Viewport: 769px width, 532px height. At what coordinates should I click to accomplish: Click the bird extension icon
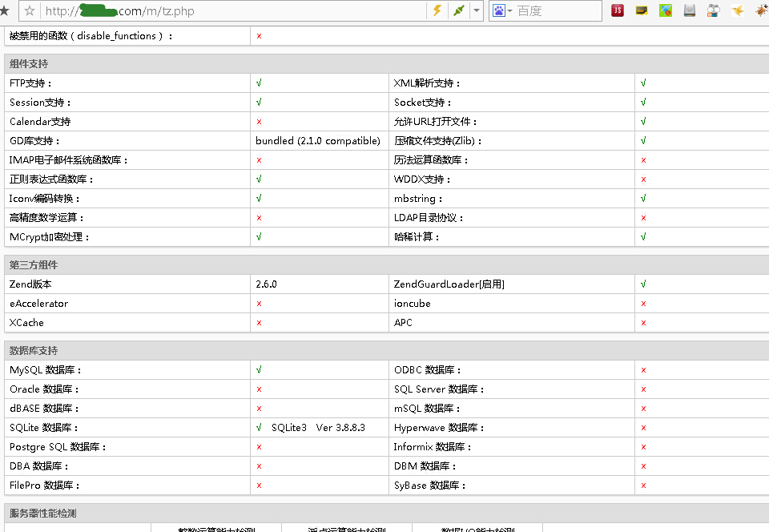[x=738, y=10]
